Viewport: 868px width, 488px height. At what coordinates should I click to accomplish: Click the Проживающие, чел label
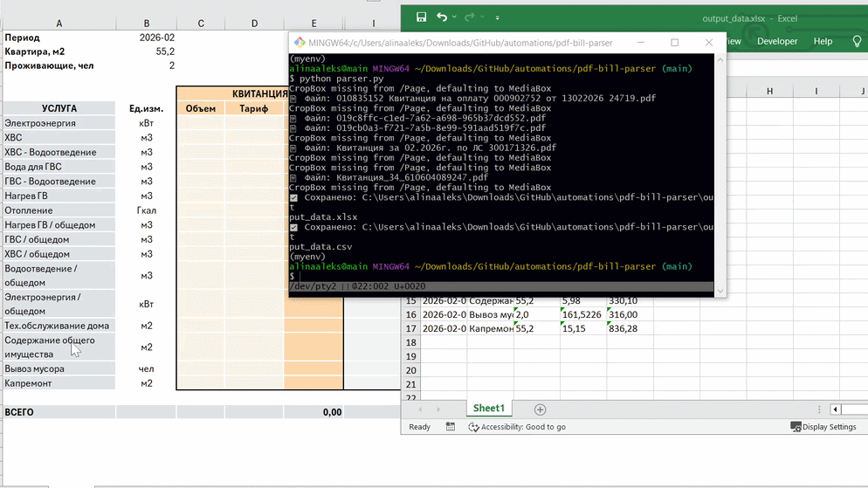49,65
